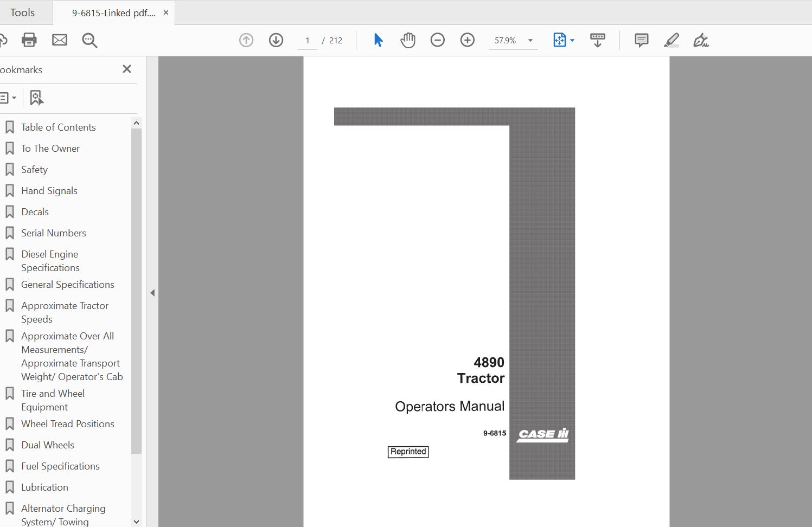Open Approximate Tractor Speeds bookmark

65,312
